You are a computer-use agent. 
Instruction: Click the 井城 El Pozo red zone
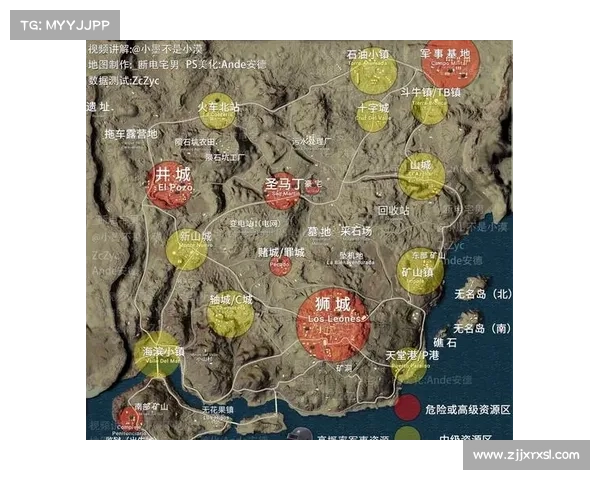(x=170, y=185)
